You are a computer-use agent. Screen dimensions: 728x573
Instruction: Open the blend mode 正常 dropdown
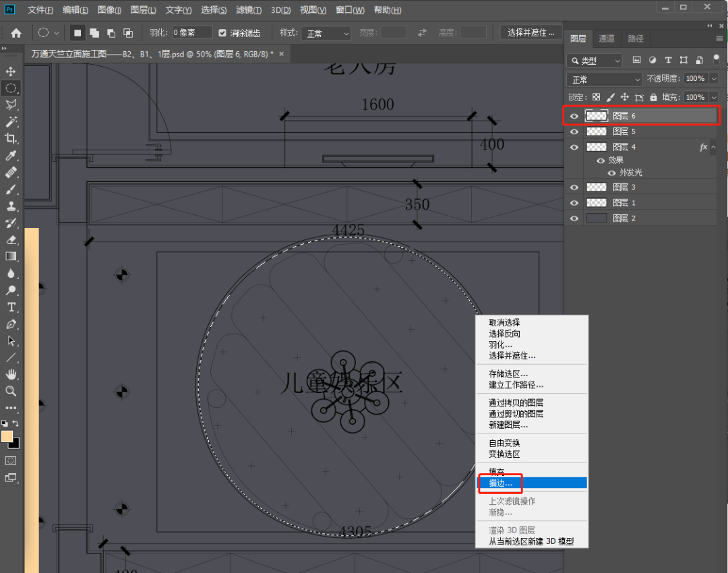[x=604, y=80]
